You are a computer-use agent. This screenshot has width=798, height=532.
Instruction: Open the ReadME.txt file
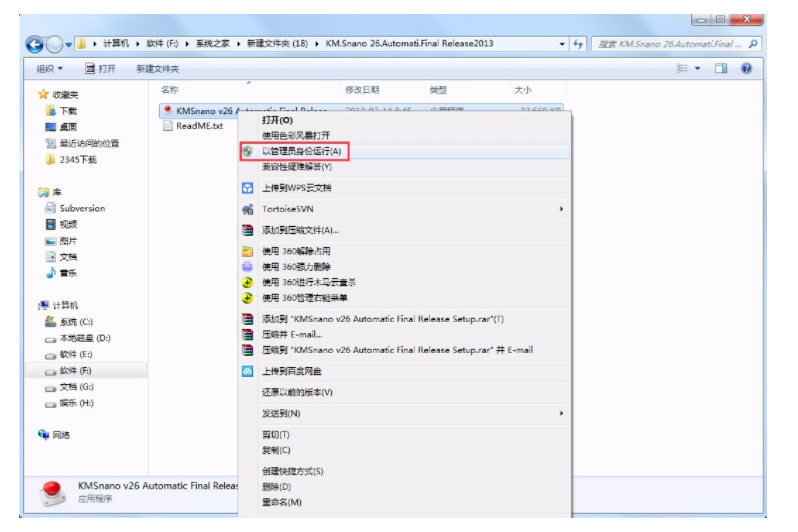coord(199,127)
